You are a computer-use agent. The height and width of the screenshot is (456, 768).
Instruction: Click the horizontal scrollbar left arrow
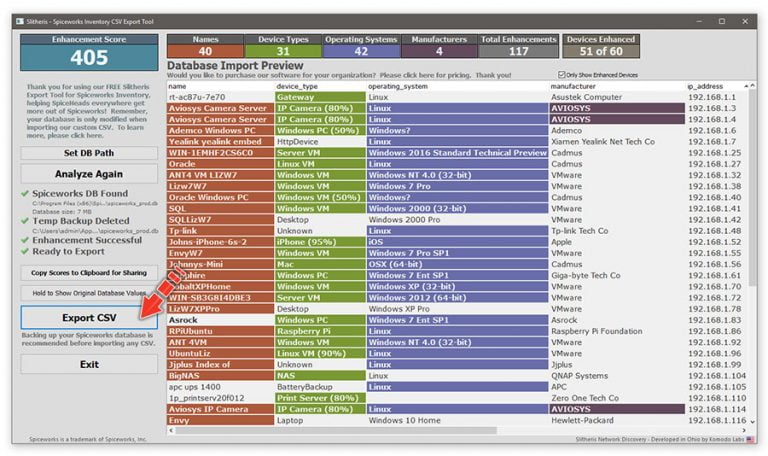(171, 431)
